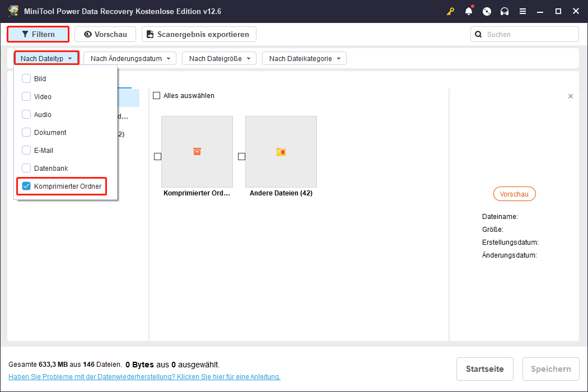Check the Audio file type checkbox
Screen dimensions: 588x392
[x=26, y=114]
